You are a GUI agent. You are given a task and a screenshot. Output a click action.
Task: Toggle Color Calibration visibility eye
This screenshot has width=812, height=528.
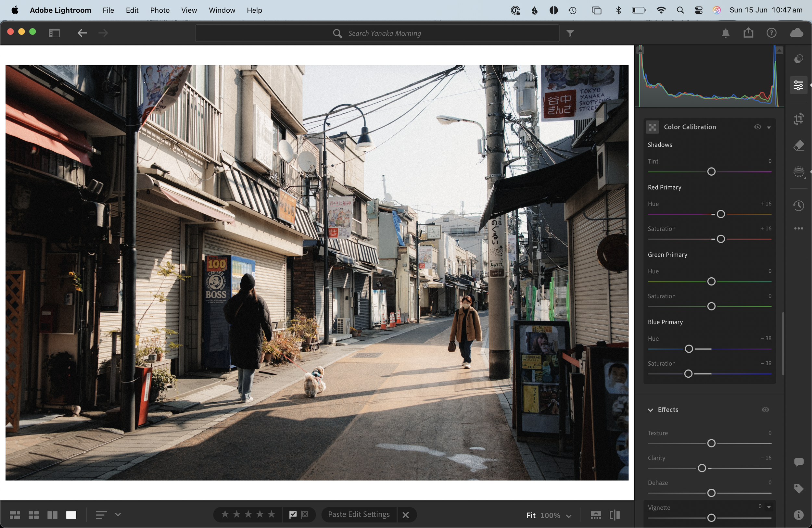pos(757,127)
